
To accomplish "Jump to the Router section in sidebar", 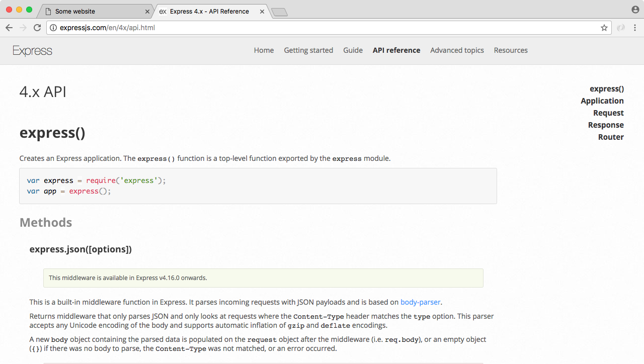I will (611, 137).
